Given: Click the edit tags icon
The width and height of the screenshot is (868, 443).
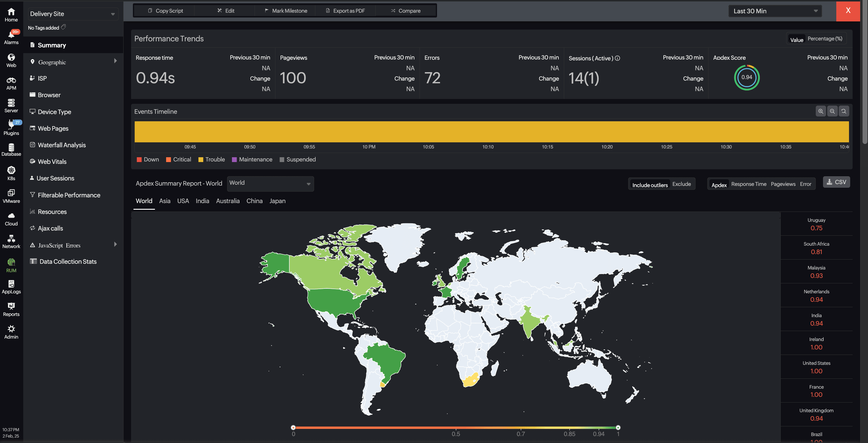Looking at the screenshot, I should (64, 27).
